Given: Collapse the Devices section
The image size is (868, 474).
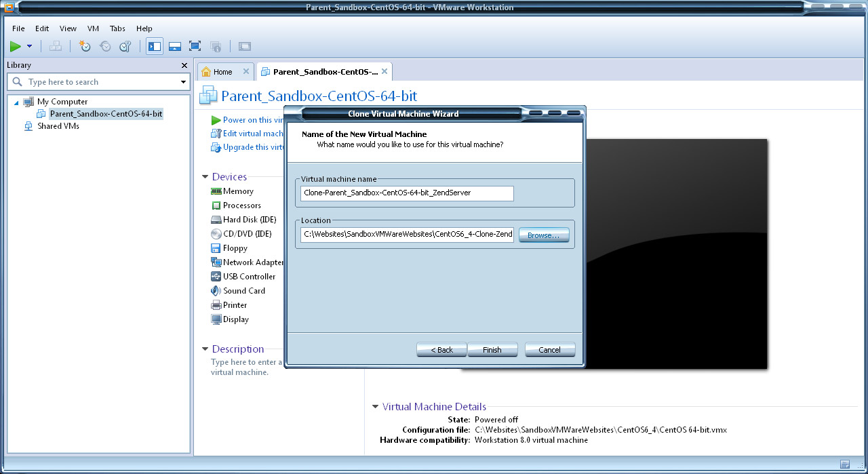Looking at the screenshot, I should [x=205, y=177].
